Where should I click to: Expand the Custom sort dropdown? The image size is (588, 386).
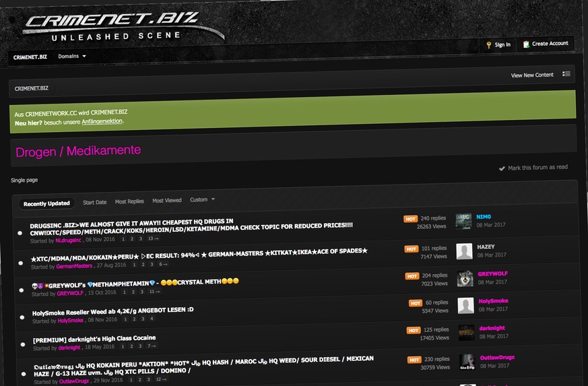202,200
